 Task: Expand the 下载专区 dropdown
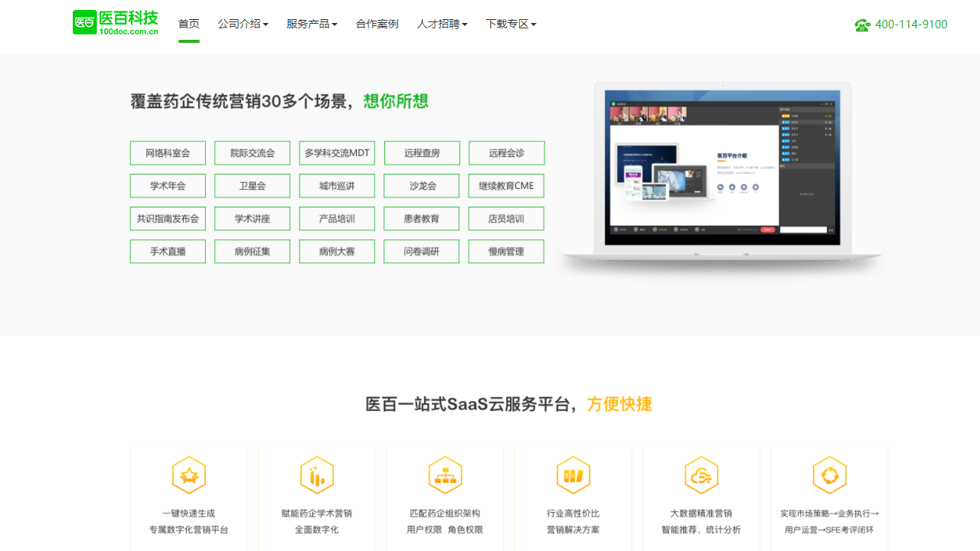pos(511,24)
